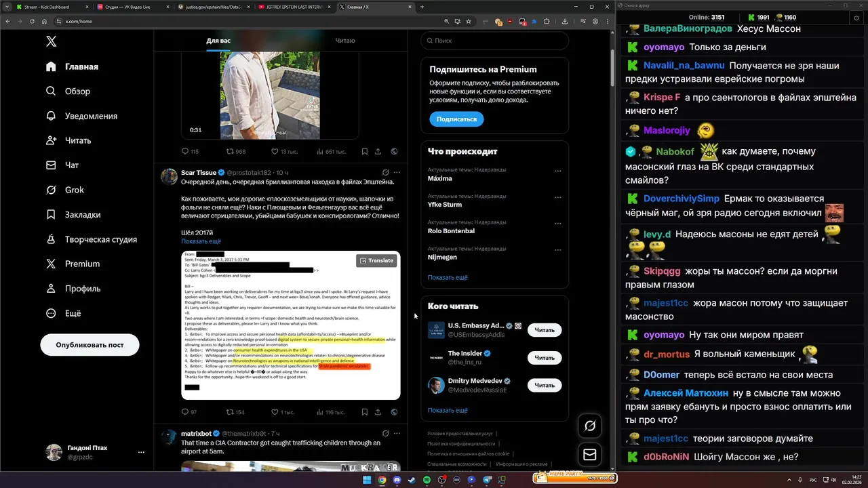Share the Scar Tissue post
The width and height of the screenshot is (868, 488).
pos(379,412)
